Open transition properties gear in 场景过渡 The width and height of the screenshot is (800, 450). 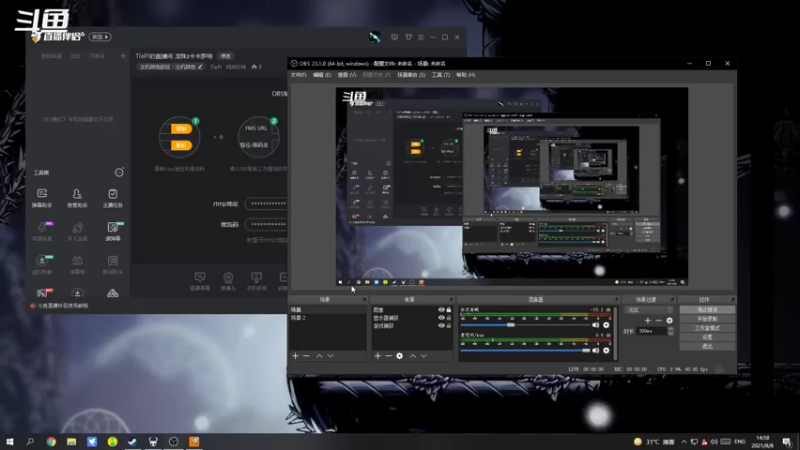pos(669,320)
